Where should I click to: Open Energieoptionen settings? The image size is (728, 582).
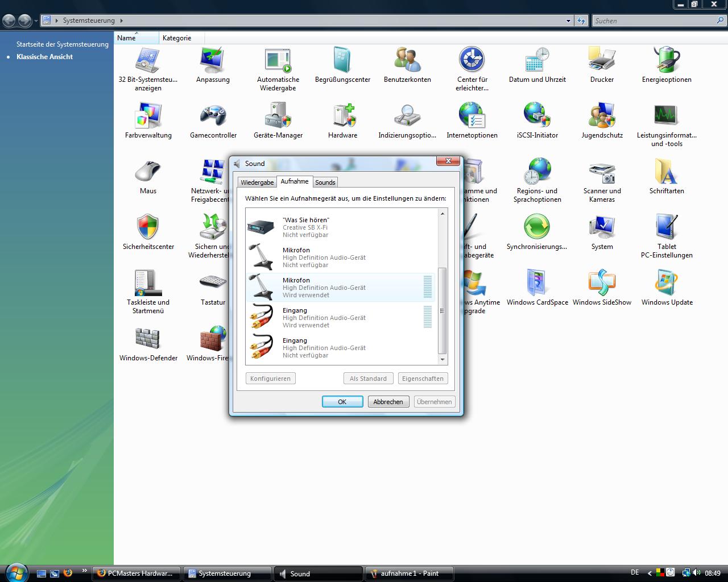point(667,65)
